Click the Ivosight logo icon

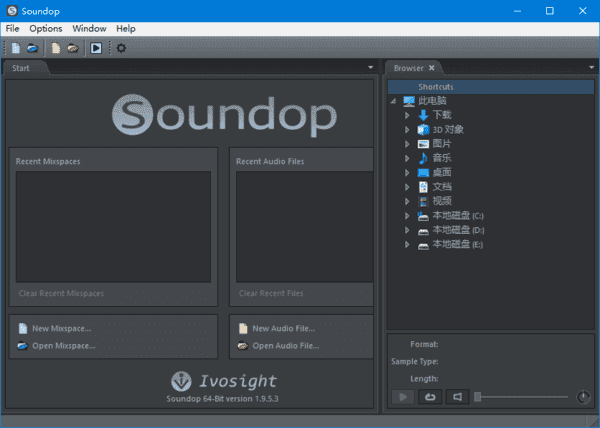click(x=181, y=381)
